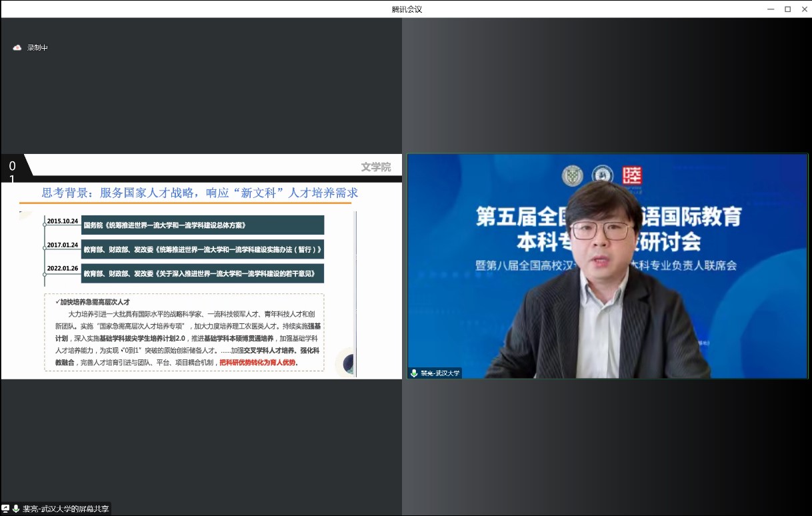Image resolution: width=812 pixels, height=516 pixels.
Task: Click the cloud recording icon
Action: (17, 47)
